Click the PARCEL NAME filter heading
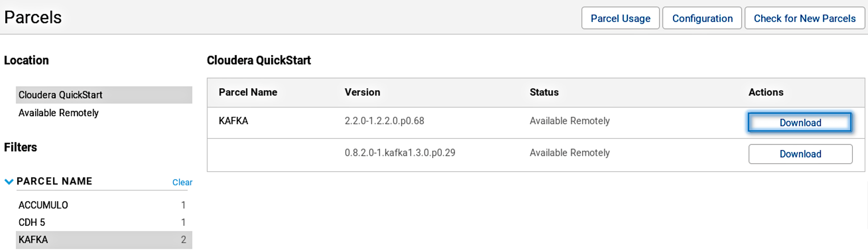868x251 pixels. (x=54, y=181)
